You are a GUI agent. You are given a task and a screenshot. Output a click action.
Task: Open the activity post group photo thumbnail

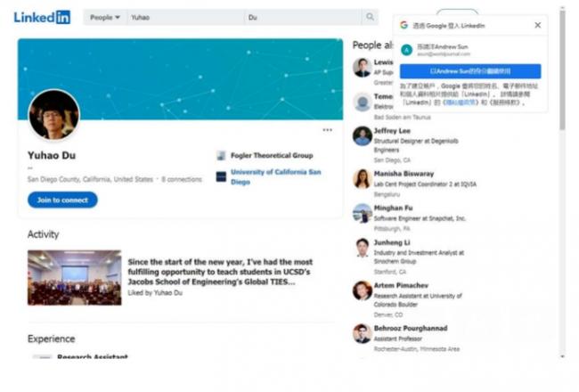[74, 277]
